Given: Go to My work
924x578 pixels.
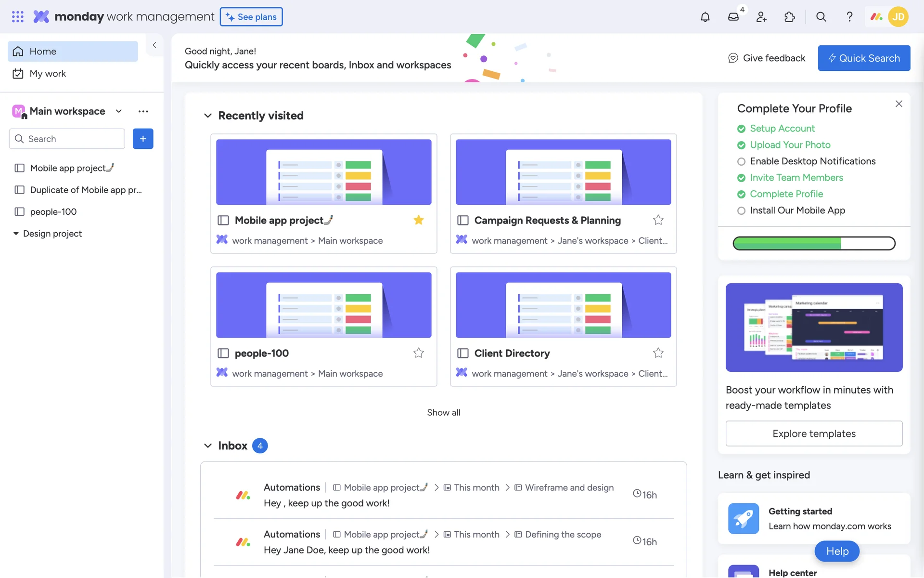Looking at the screenshot, I should [48, 74].
